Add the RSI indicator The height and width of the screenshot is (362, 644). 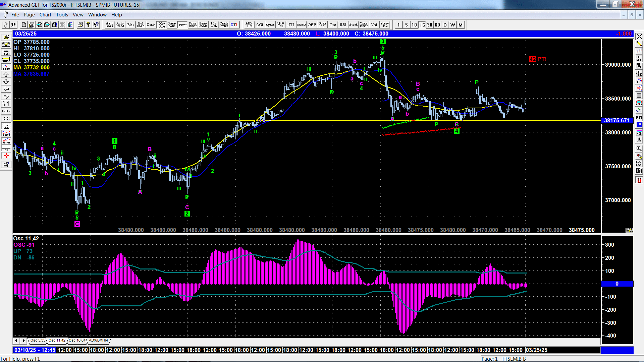343,25
